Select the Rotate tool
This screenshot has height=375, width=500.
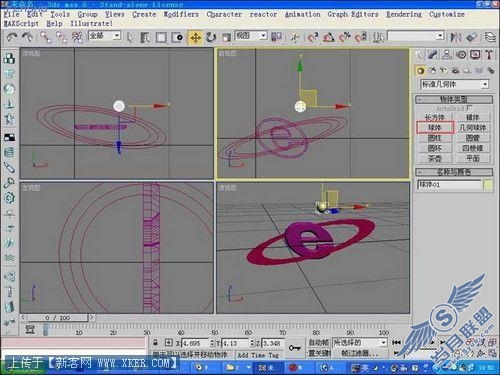(211, 37)
